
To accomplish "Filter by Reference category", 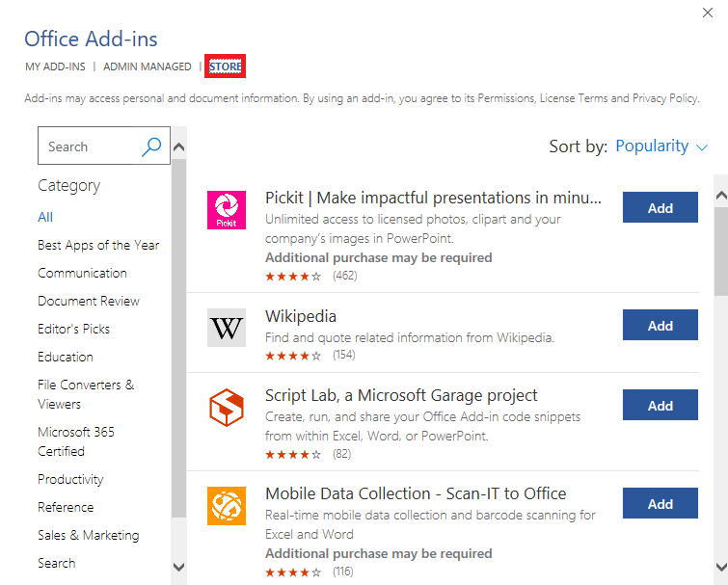I will [66, 507].
